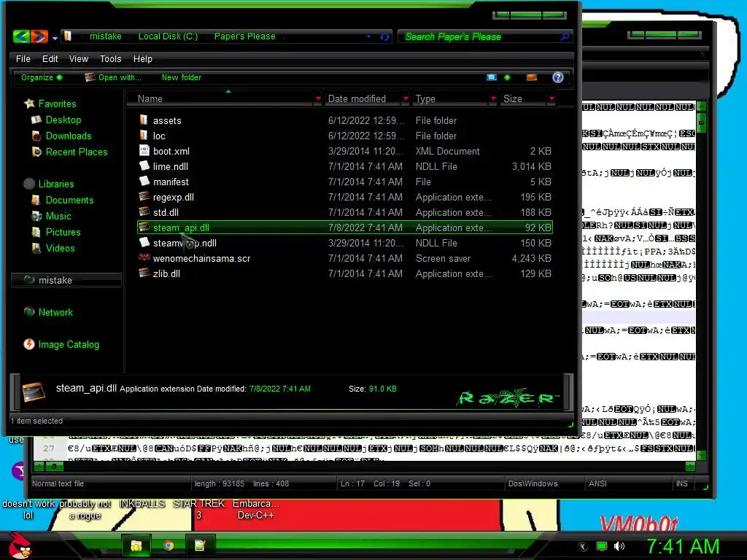Select the steam_api.dll file icon
Image resolution: width=747 pixels, height=560 pixels.
(144, 227)
